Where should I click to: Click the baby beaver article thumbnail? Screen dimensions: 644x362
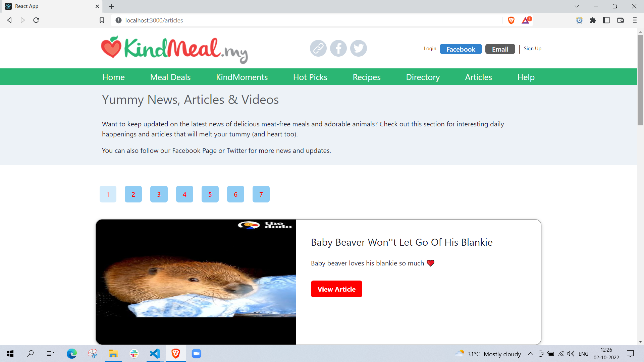coord(196,282)
